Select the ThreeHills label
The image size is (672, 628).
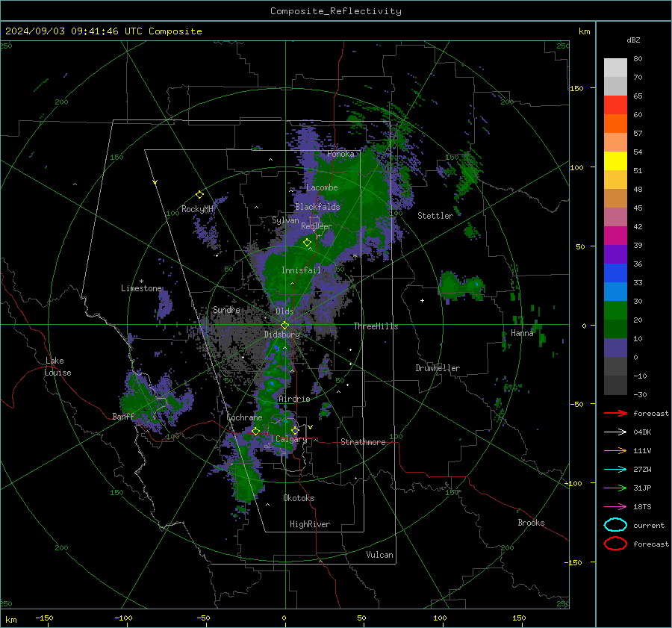(x=376, y=326)
